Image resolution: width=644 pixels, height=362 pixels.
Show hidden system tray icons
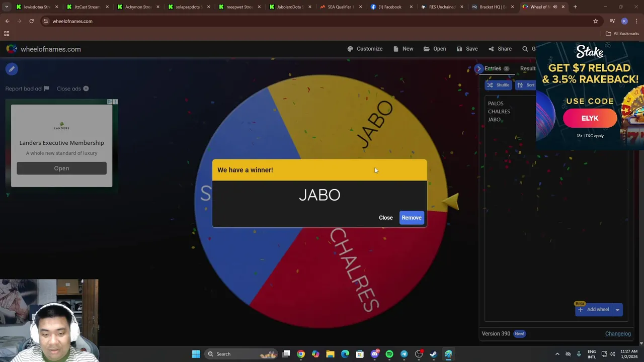557,354
